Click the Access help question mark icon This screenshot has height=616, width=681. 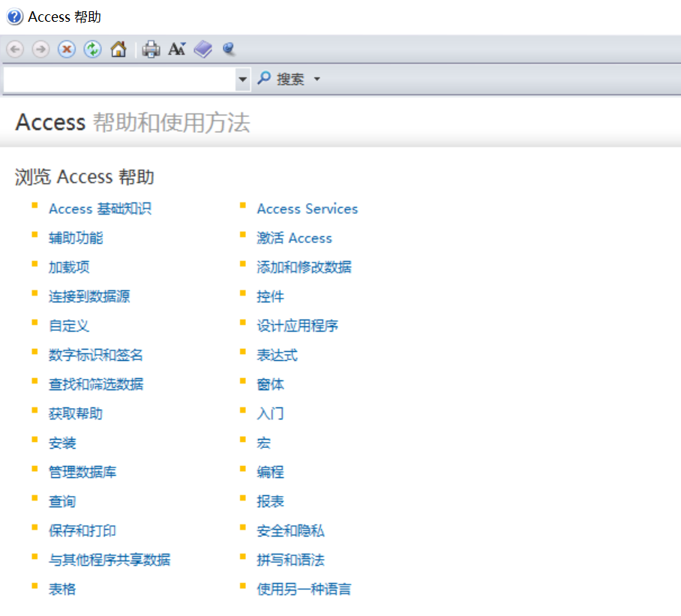(14, 17)
